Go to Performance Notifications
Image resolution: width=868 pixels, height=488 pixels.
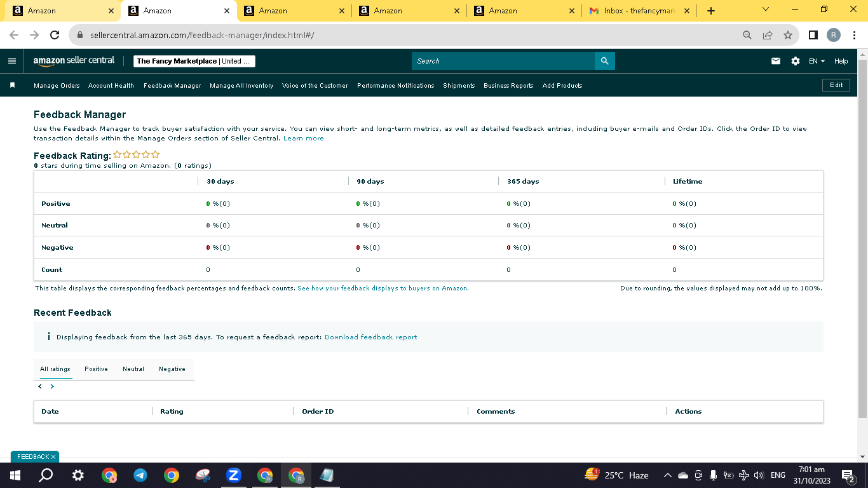pyautogui.click(x=396, y=85)
